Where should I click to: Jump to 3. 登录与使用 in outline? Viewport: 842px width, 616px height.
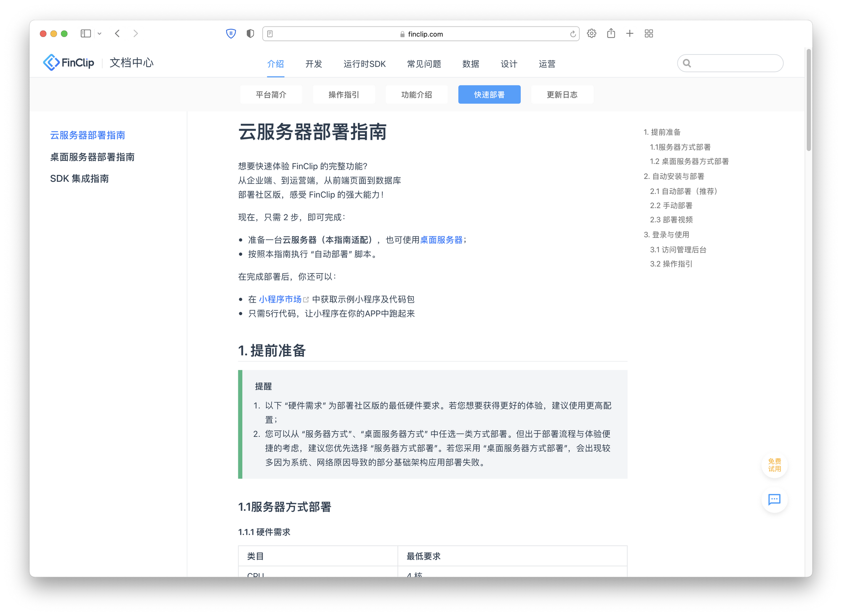(x=666, y=235)
